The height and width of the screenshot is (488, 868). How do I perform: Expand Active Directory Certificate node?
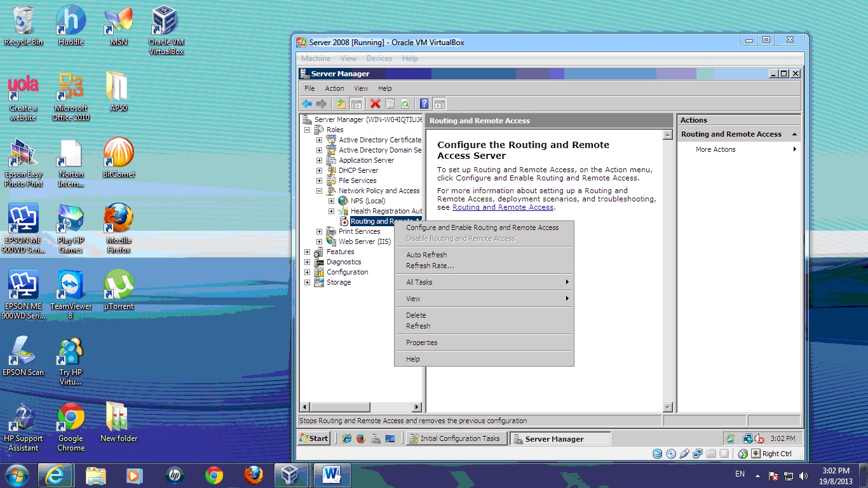click(x=319, y=140)
